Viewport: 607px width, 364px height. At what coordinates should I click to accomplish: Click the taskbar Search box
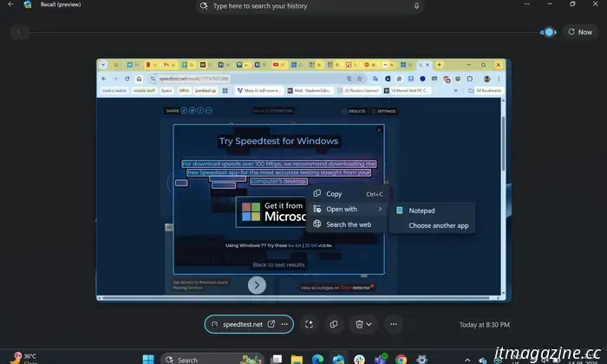click(x=212, y=359)
